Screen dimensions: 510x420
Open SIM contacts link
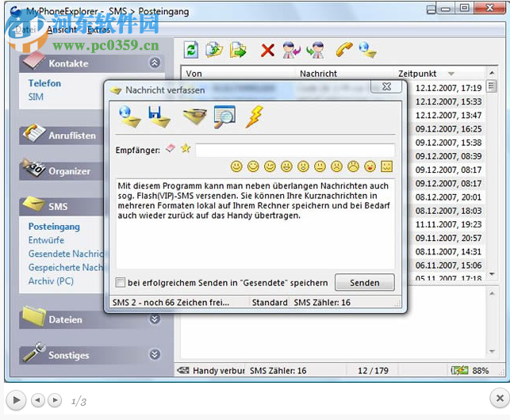tap(36, 97)
